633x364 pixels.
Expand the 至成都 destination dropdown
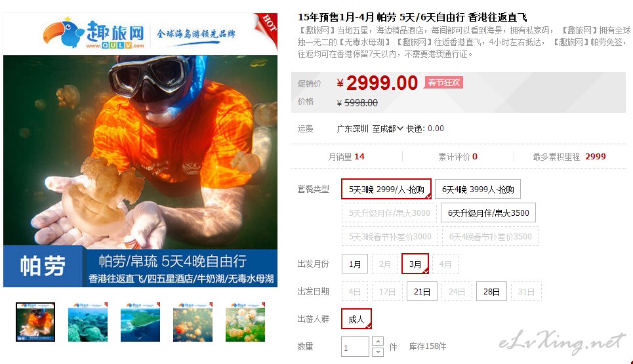click(388, 129)
